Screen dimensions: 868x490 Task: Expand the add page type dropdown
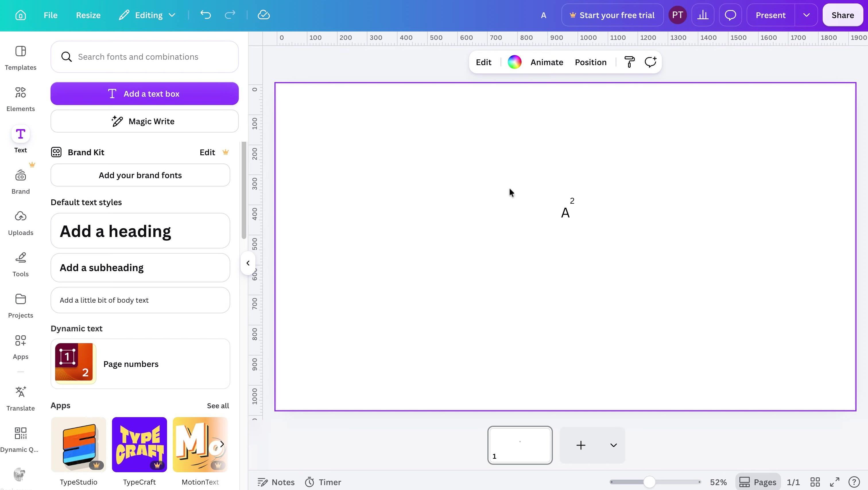(x=614, y=445)
